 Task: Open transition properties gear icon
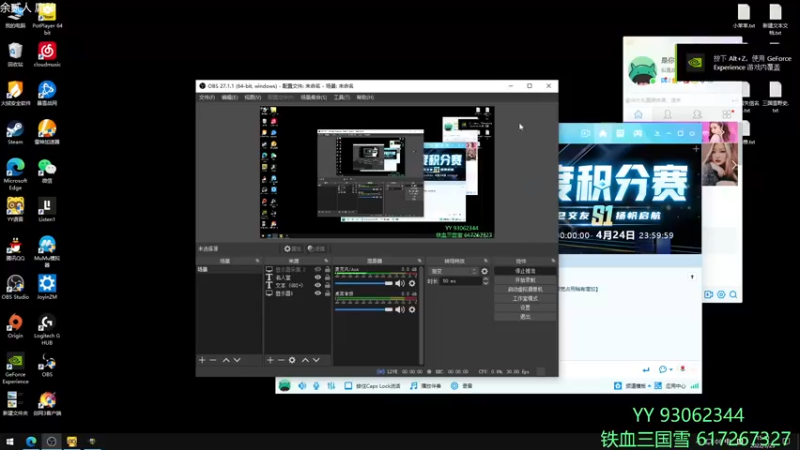coord(484,271)
